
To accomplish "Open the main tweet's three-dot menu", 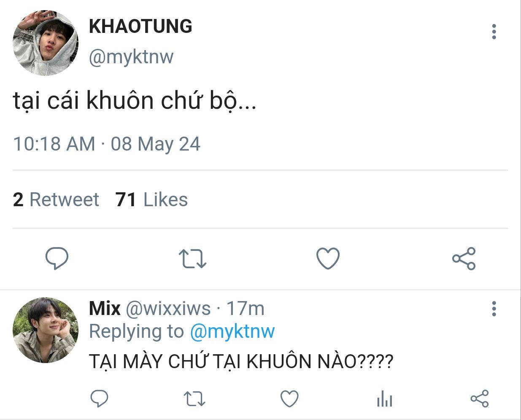I will [494, 32].
